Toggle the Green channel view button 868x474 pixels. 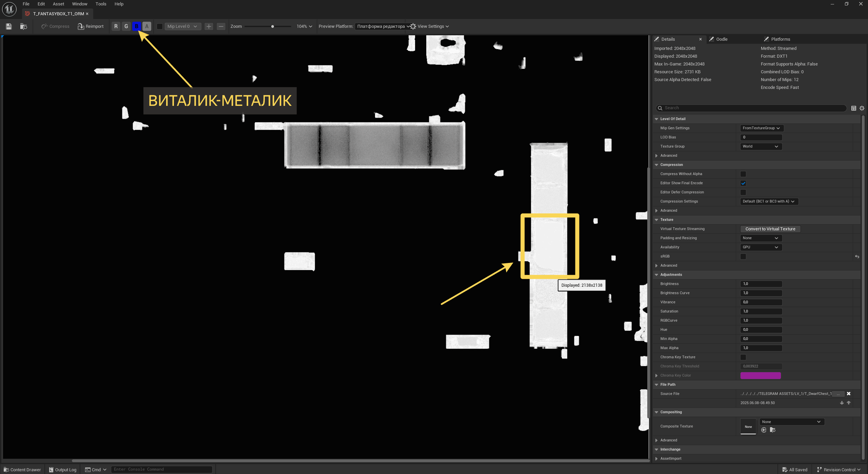click(x=126, y=26)
